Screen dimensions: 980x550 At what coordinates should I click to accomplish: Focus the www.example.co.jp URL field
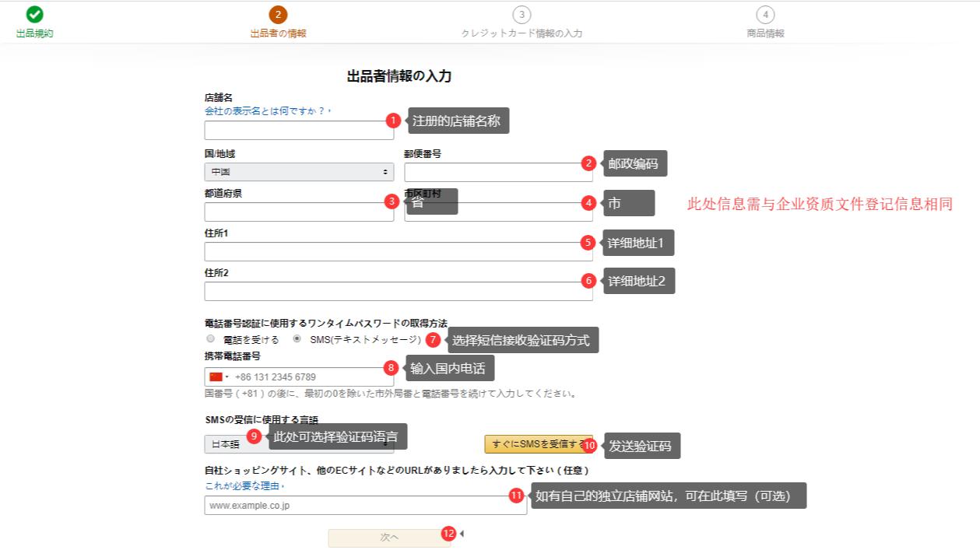[366, 506]
